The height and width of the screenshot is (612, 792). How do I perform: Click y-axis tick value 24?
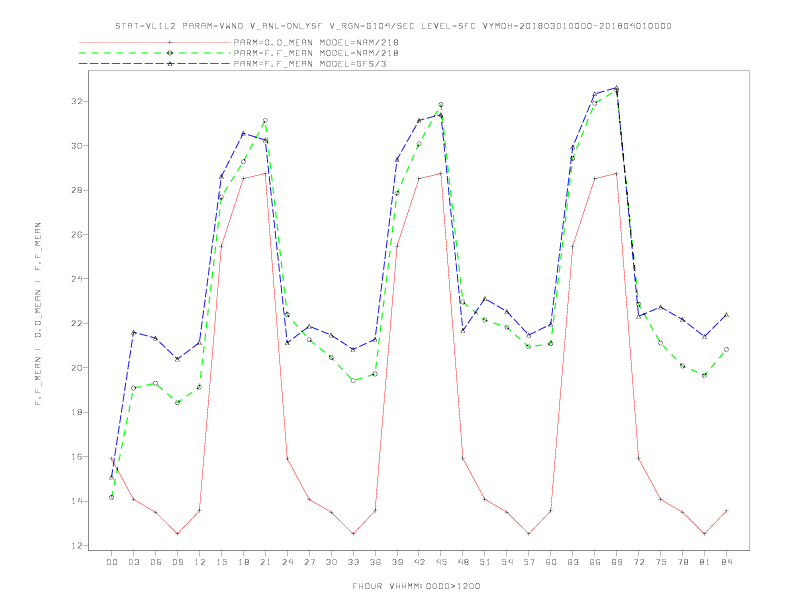click(77, 279)
